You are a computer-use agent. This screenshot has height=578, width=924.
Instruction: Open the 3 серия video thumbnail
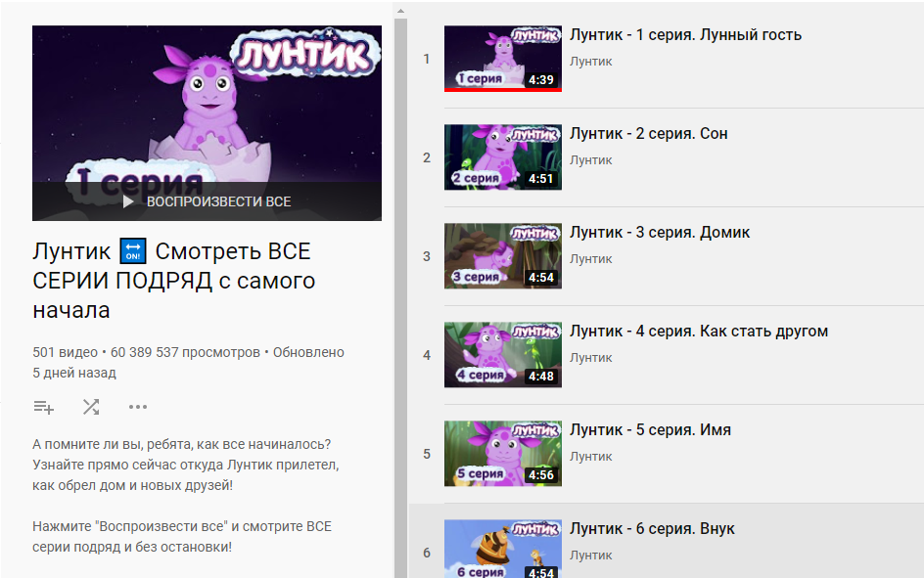(x=503, y=256)
